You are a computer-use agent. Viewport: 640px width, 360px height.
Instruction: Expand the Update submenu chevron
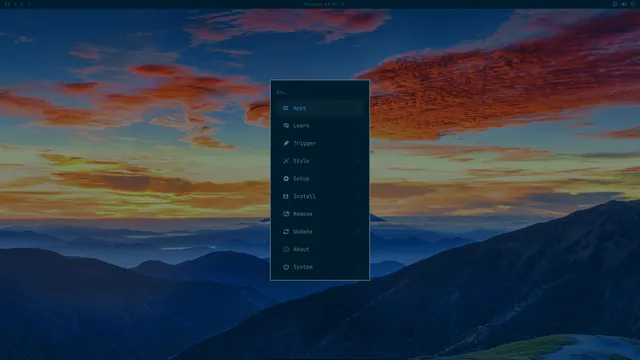tap(358, 231)
